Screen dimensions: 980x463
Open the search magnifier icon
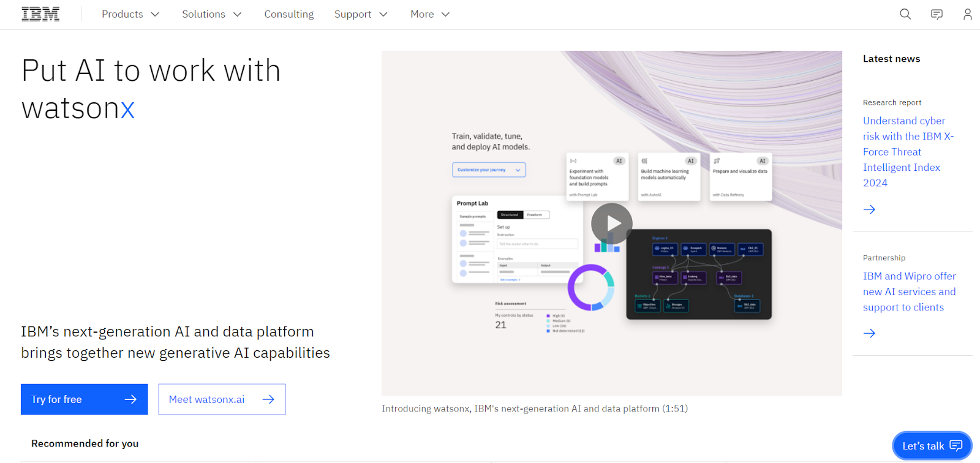tap(905, 14)
